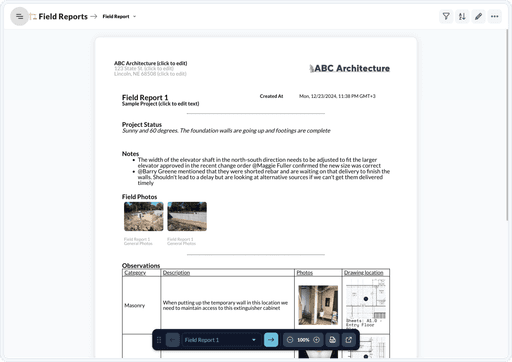Open the Masonry observation photo
The image size is (512, 362).
[318, 305]
